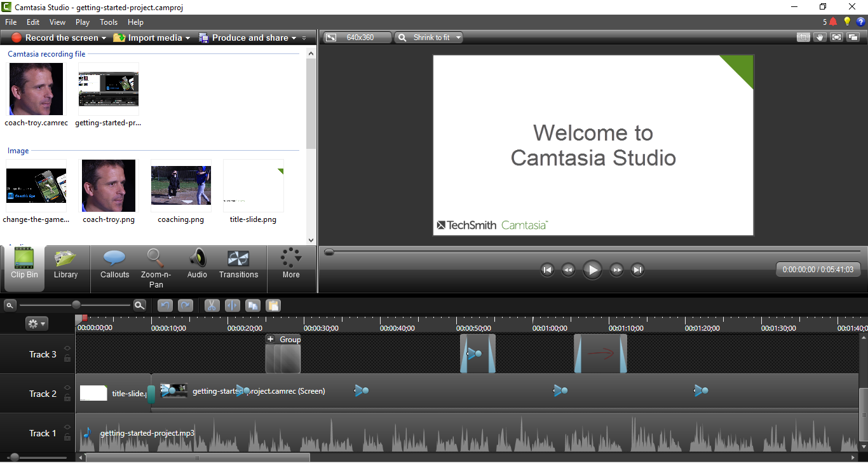Open timeline track options gear dropdown
This screenshot has width=868, height=463.
(x=36, y=324)
